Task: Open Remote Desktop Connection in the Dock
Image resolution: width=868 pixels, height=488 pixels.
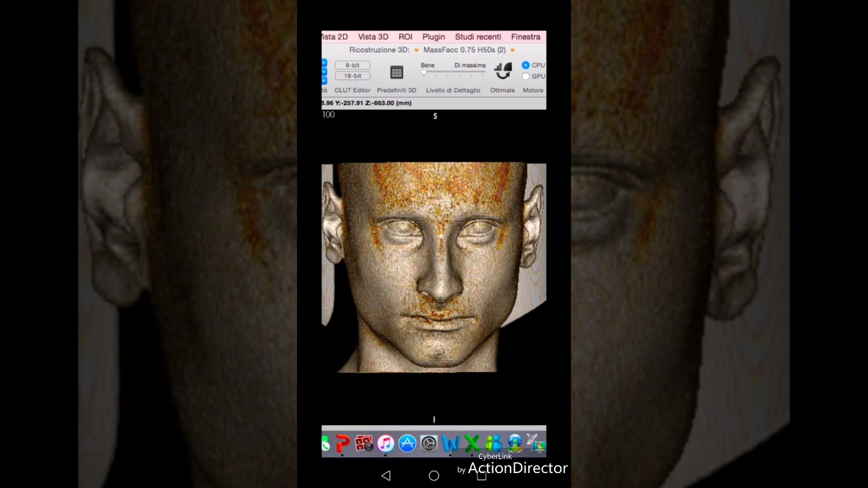Action: (536, 444)
